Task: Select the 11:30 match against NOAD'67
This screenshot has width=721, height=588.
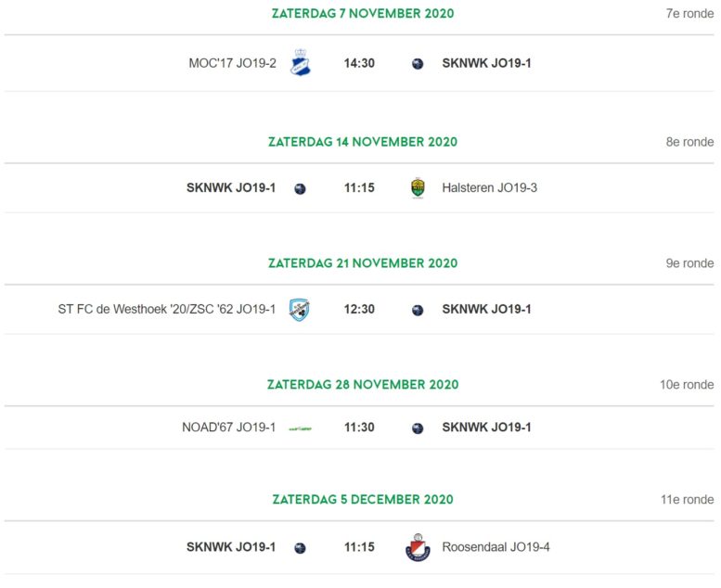Action: [x=359, y=428]
